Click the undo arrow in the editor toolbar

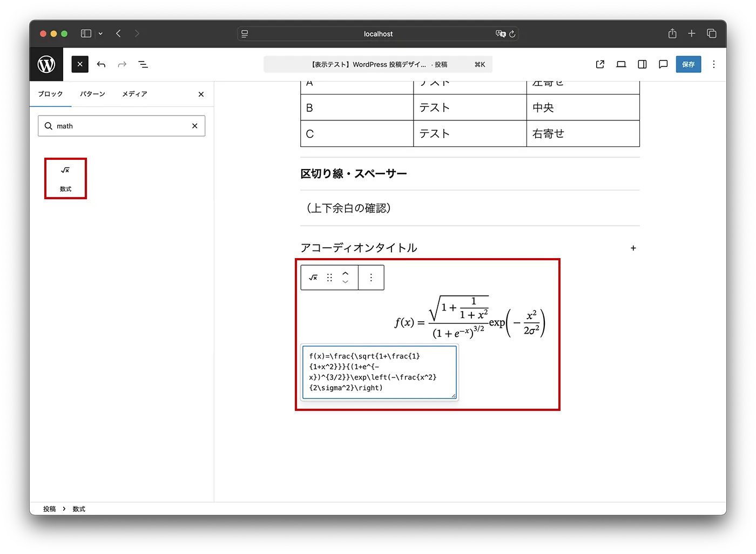tap(101, 64)
